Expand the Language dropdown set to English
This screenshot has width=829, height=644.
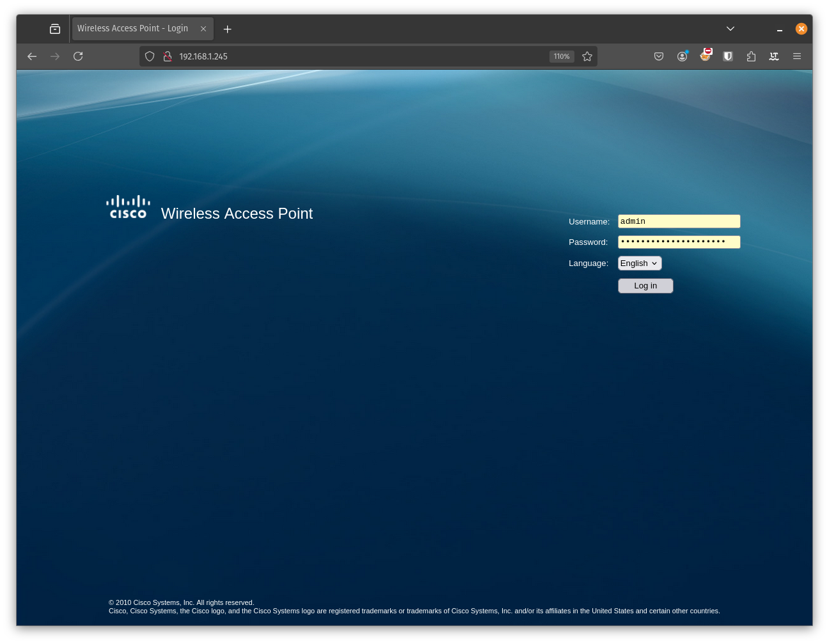click(640, 263)
